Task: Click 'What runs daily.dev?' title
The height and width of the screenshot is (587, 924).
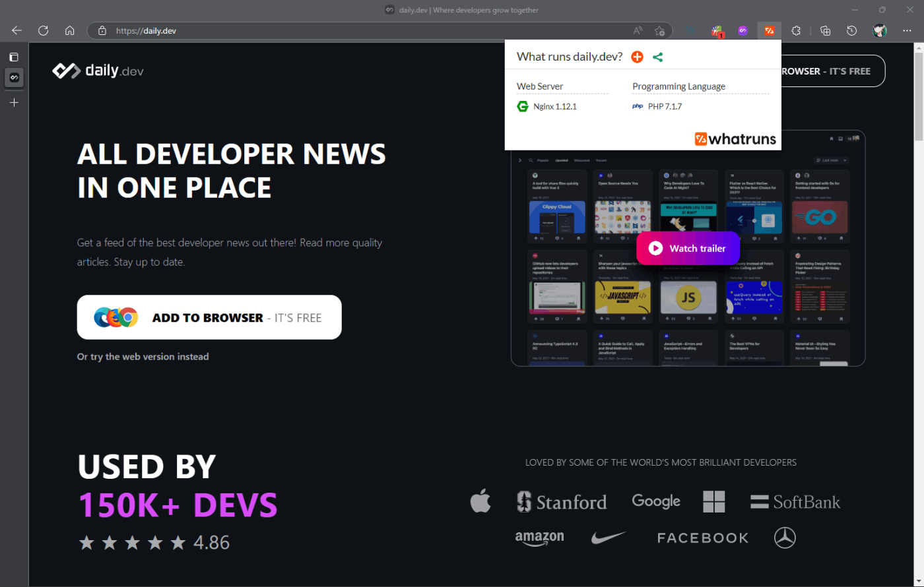Action: (570, 57)
